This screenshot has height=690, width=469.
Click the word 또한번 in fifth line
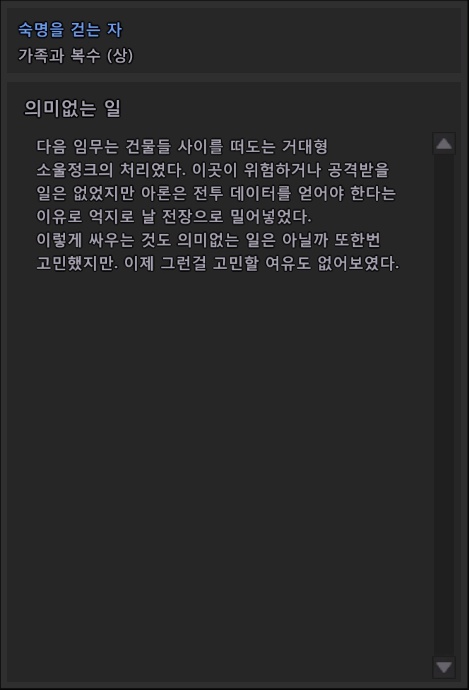(357, 240)
